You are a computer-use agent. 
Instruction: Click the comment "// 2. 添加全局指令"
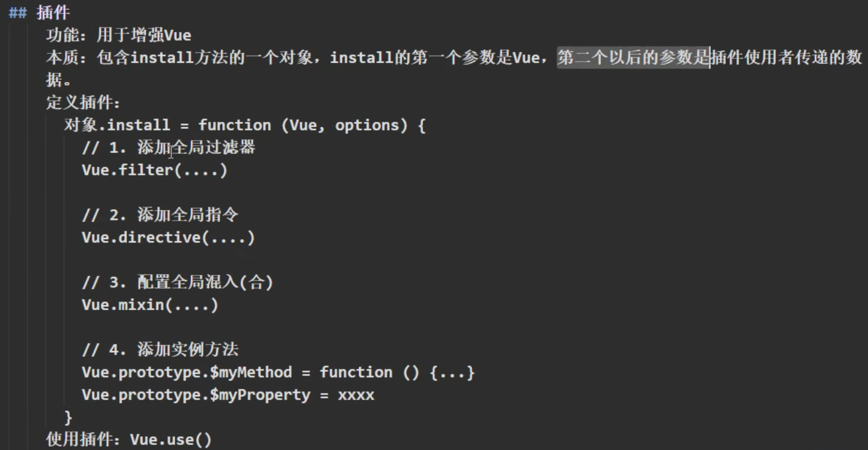point(160,215)
